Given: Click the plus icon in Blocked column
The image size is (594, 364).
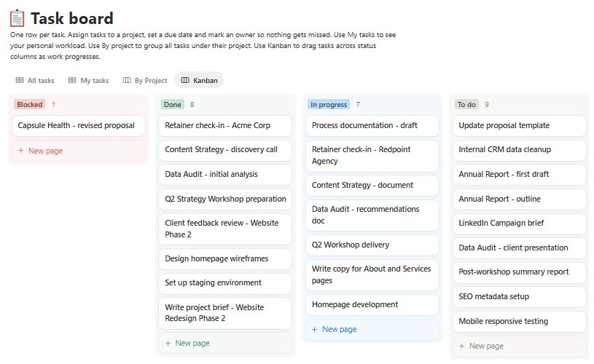Looking at the screenshot, I should coord(21,151).
